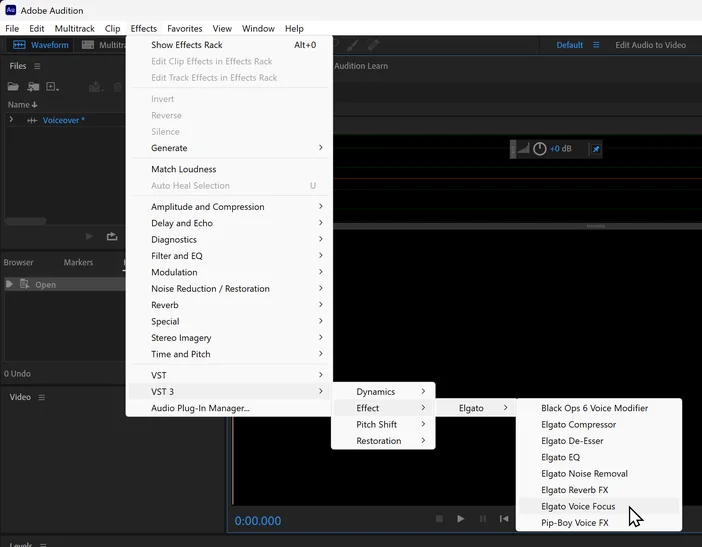Open the Files panel menu icon
The image size is (702, 547).
point(37,66)
